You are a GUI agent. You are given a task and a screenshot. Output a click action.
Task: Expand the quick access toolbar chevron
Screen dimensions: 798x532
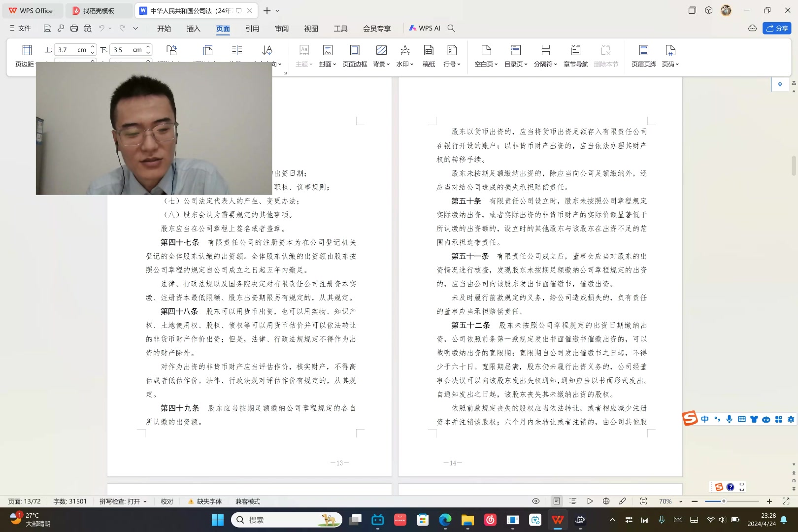pyautogui.click(x=135, y=29)
